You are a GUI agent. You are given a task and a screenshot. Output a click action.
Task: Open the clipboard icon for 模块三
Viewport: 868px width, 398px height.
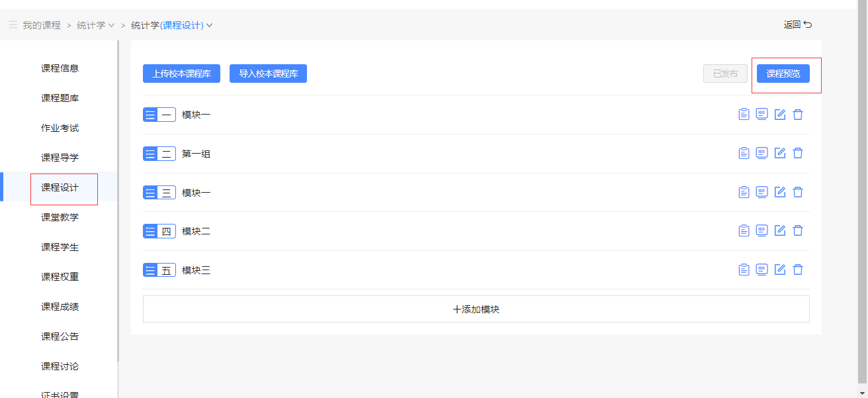click(x=744, y=270)
